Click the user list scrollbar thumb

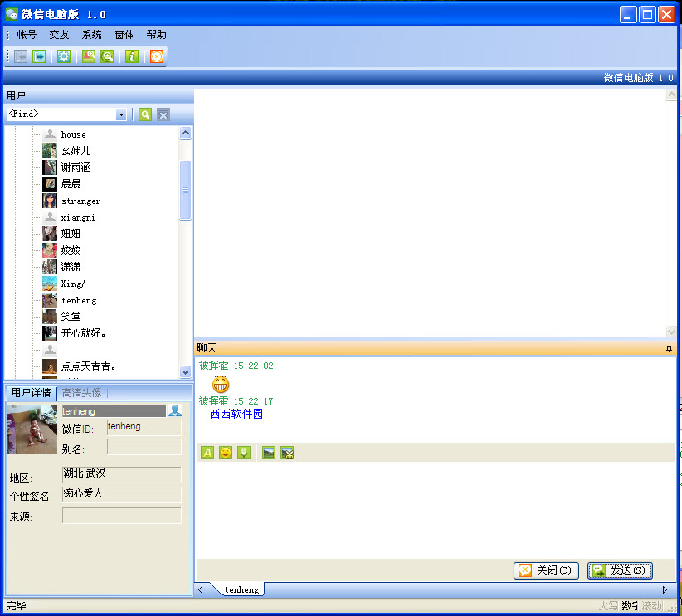(186, 190)
